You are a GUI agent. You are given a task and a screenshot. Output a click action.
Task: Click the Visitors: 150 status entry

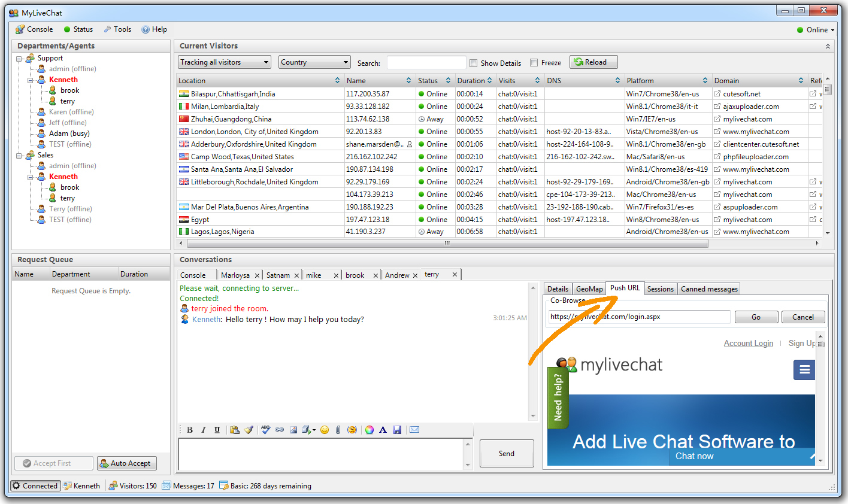[133, 486]
